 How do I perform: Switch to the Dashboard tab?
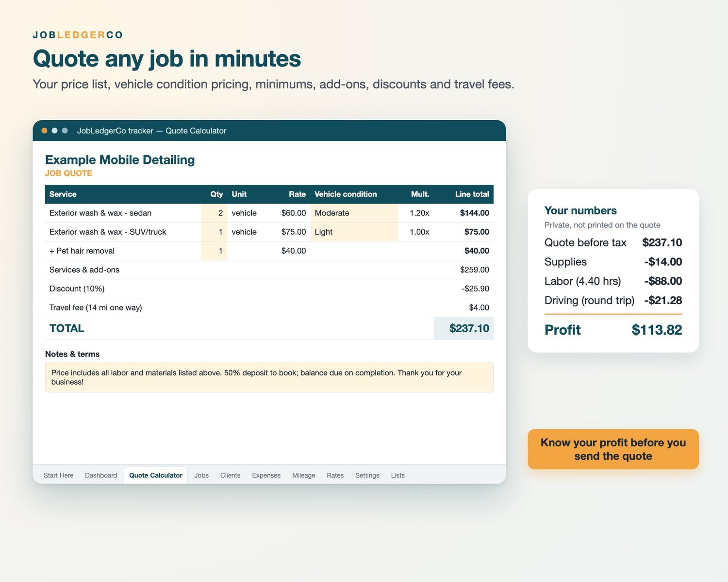coord(101,475)
